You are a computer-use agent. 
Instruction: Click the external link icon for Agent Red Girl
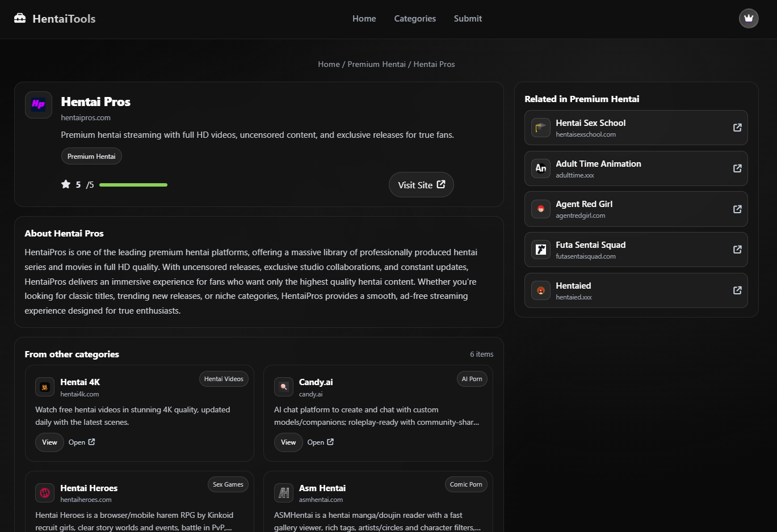(737, 209)
